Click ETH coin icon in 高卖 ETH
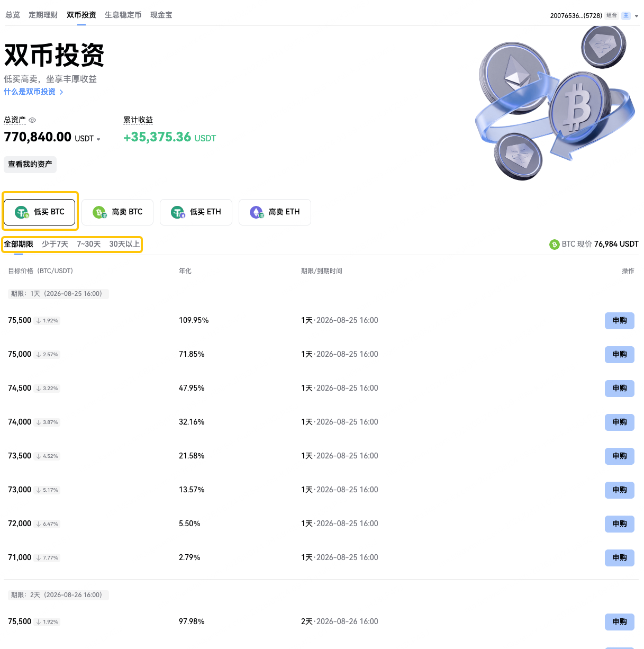The width and height of the screenshot is (644, 649). click(257, 212)
